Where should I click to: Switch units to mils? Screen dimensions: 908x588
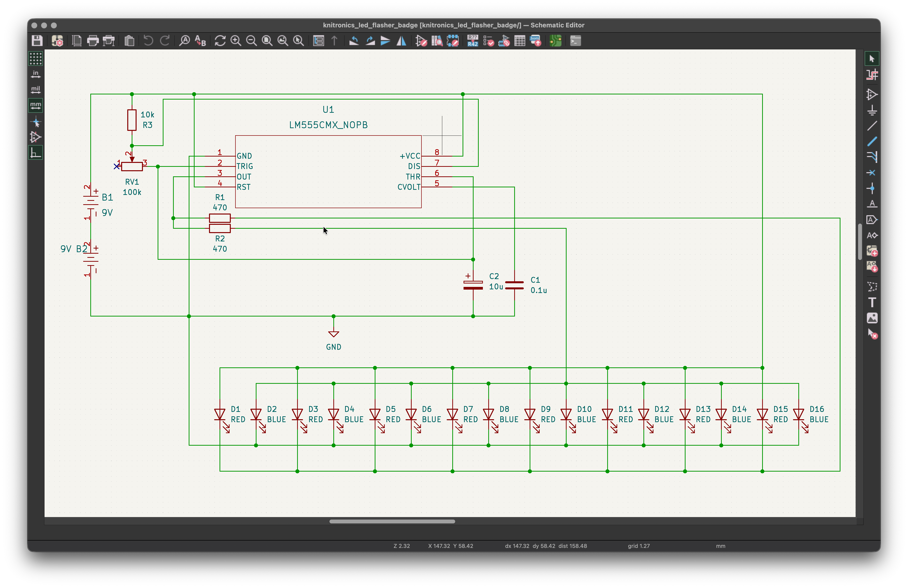35,90
